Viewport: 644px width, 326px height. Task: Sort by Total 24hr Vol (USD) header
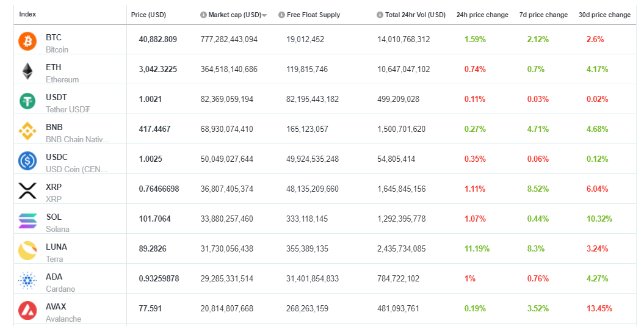415,15
